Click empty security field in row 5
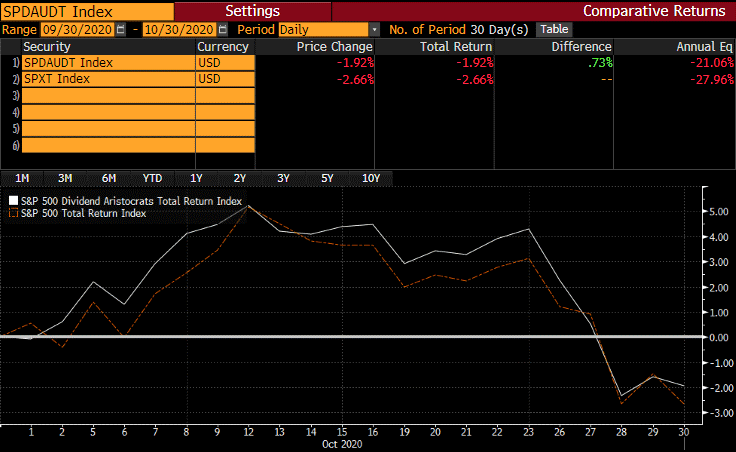 pos(108,129)
